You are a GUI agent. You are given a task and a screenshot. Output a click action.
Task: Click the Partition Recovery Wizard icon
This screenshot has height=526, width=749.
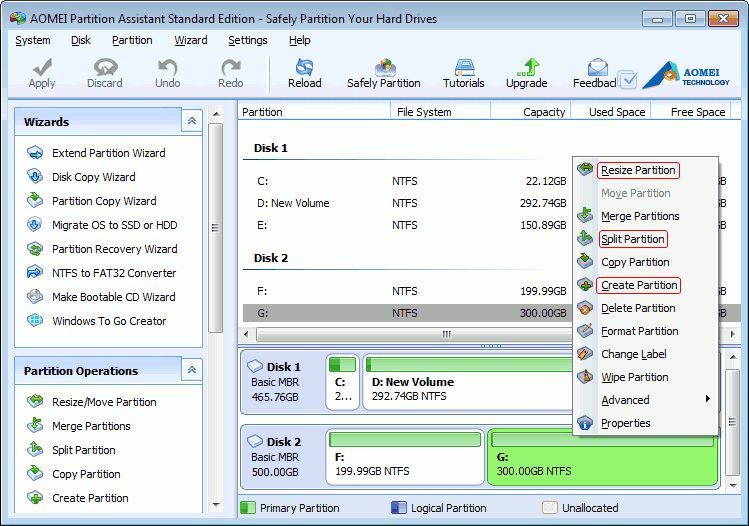pyautogui.click(x=35, y=249)
